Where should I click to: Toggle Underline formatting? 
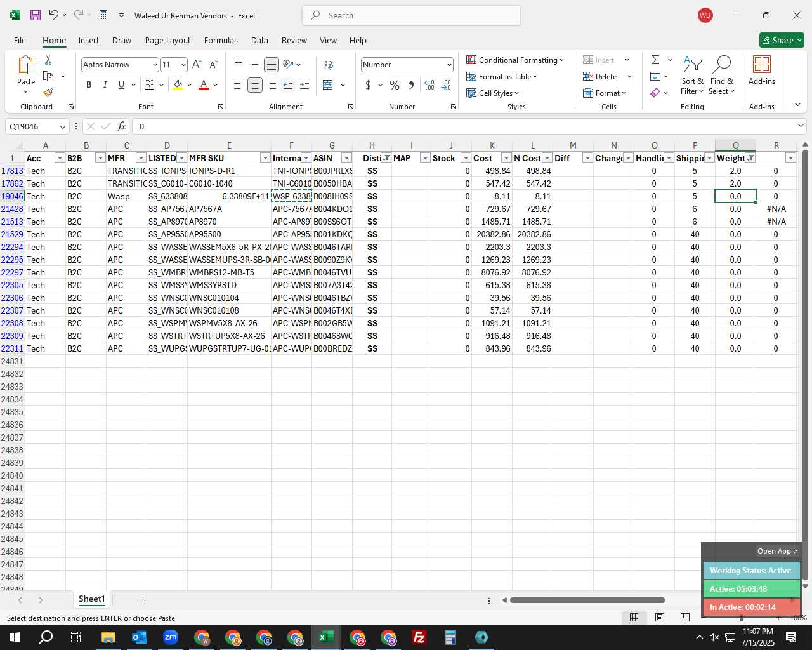pyautogui.click(x=121, y=84)
